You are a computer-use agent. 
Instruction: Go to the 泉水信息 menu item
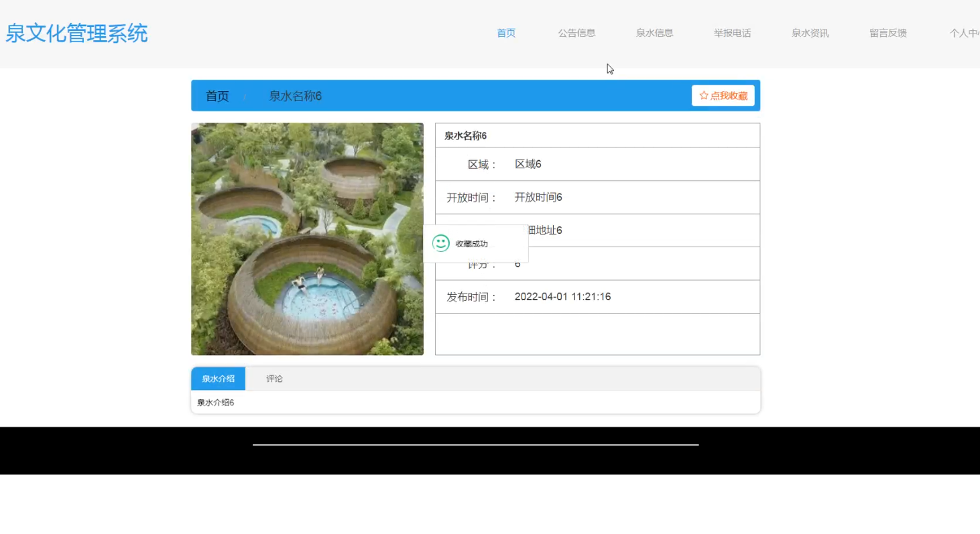654,33
